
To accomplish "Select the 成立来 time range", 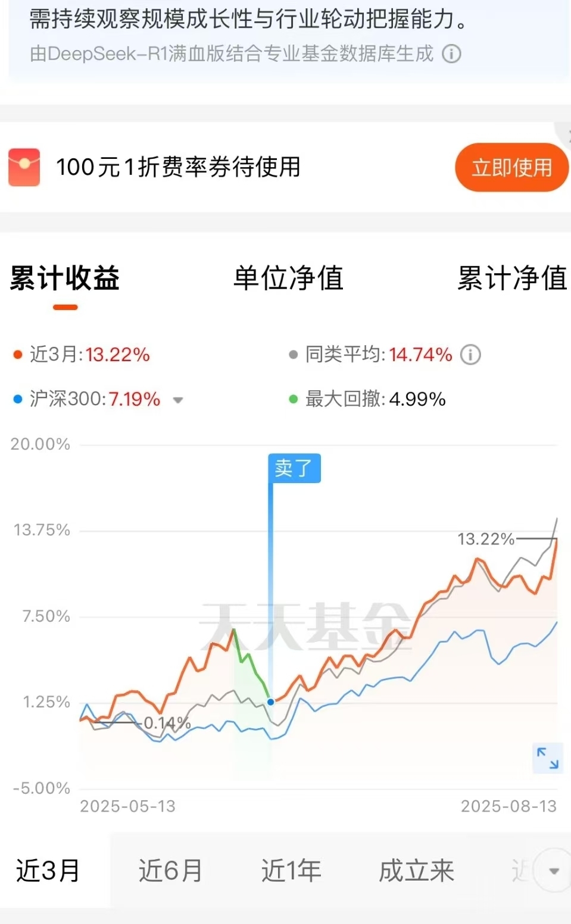I will (417, 871).
